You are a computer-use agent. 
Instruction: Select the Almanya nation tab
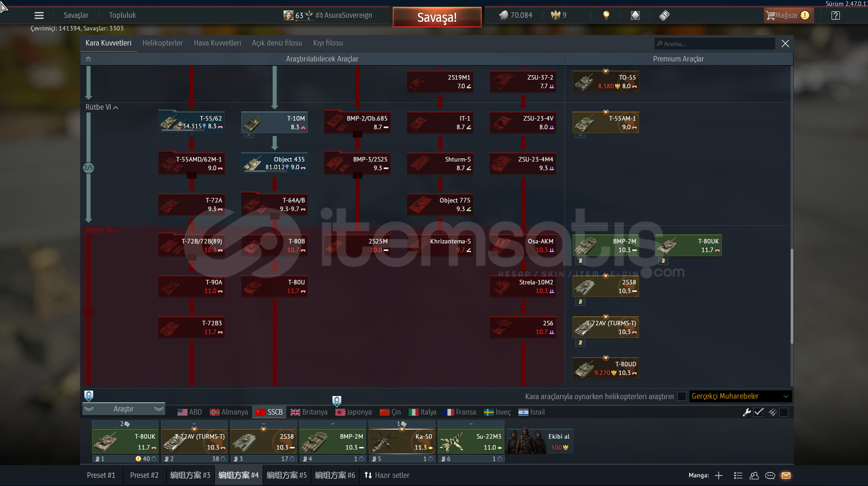coord(229,412)
